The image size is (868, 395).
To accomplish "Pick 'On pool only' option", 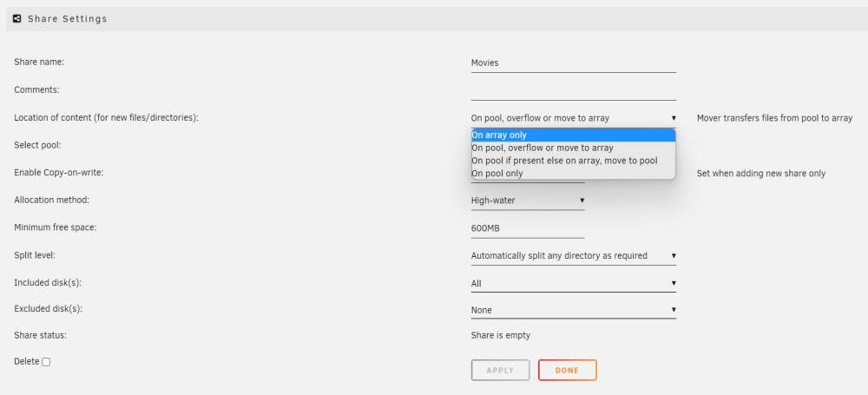I will [x=574, y=174].
